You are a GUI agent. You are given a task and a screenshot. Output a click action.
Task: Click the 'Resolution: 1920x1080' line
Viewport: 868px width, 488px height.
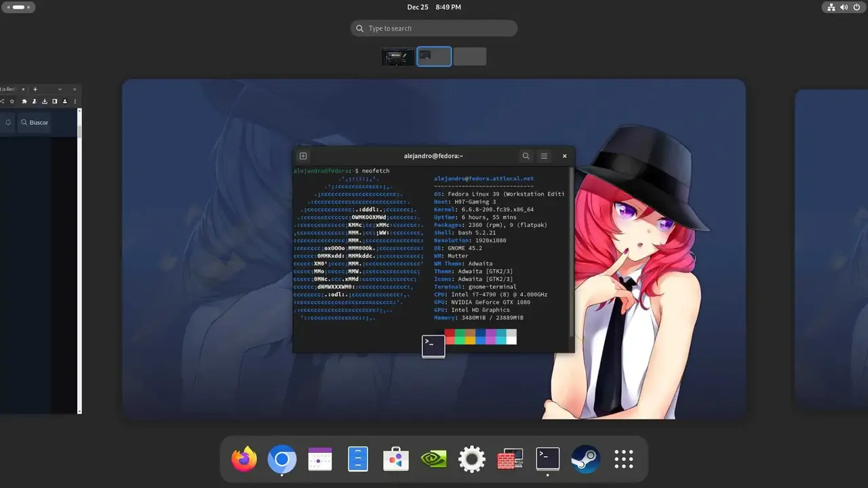coord(470,241)
